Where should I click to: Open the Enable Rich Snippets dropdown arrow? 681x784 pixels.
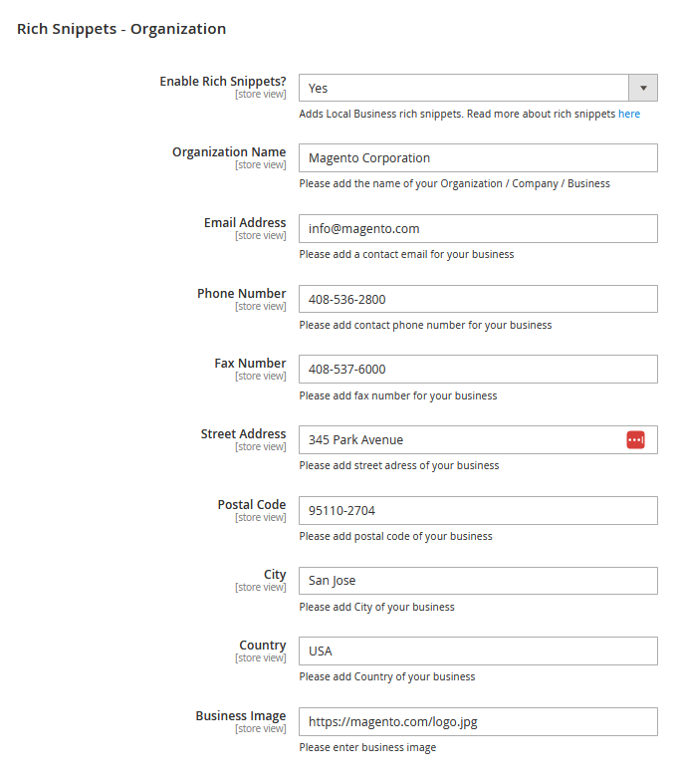[x=643, y=88]
